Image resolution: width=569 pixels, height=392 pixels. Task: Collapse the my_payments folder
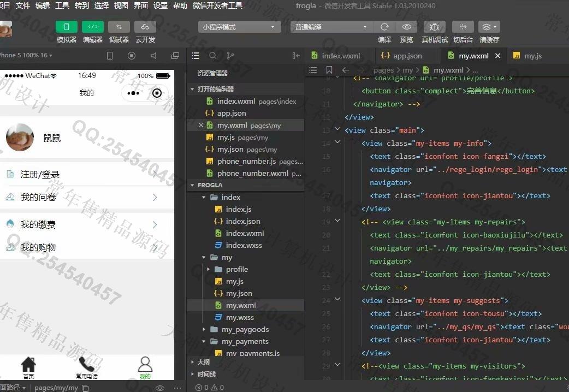[x=204, y=342]
